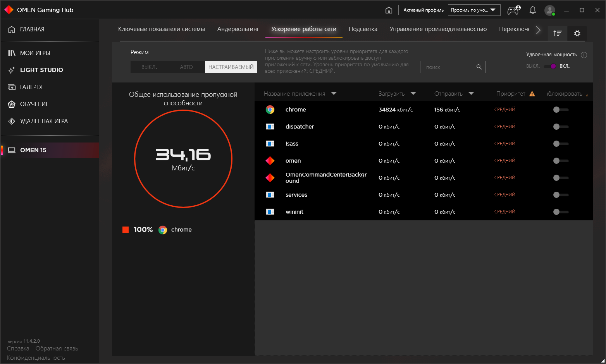Click the МОИ ИГРЫ library icon
This screenshot has height=364, width=606.
12,53
